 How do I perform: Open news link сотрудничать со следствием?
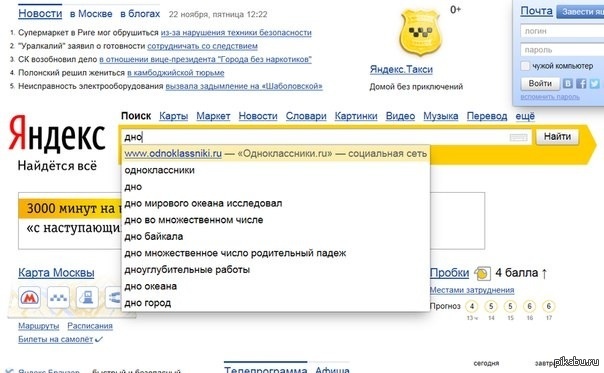202,46
